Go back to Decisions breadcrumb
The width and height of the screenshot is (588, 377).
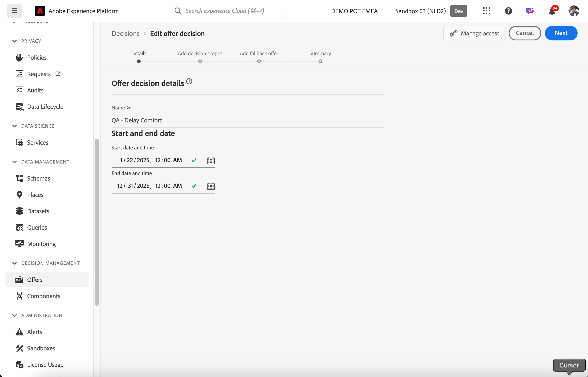point(125,34)
